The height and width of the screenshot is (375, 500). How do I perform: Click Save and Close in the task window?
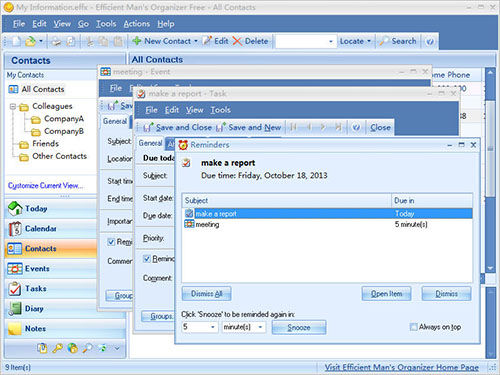coord(178,127)
